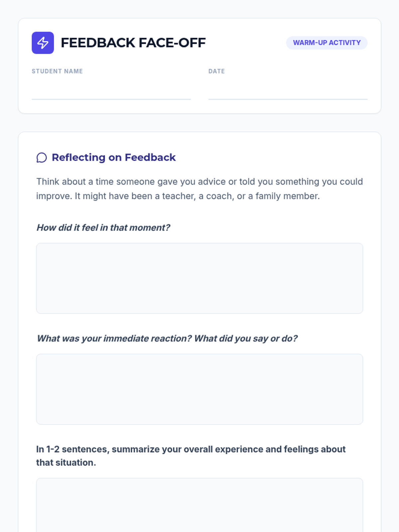The image size is (399, 532).
Task: Click the WARM-UP ACTIVITY badge
Action: tap(327, 43)
